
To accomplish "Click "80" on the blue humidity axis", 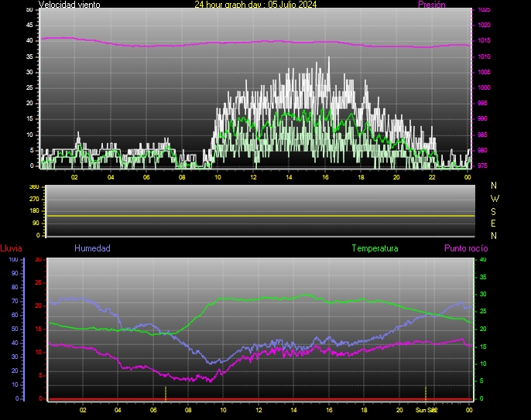I will tap(15, 287).
